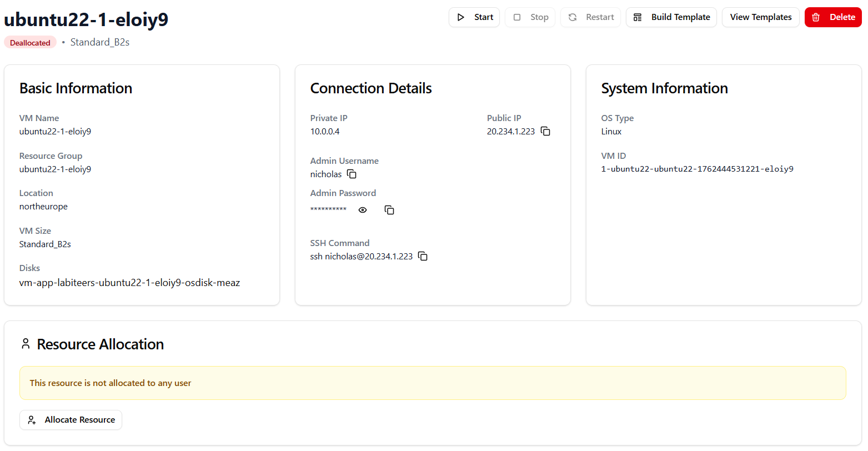Viewport: 868px width, 451px height.
Task: Click the Build Template layout icon
Action: [x=638, y=17]
